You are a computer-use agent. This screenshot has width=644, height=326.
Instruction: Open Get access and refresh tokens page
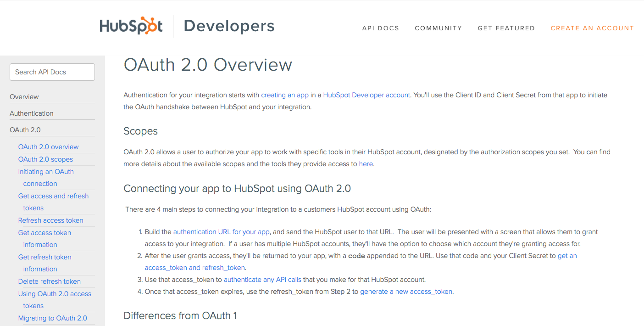point(53,202)
